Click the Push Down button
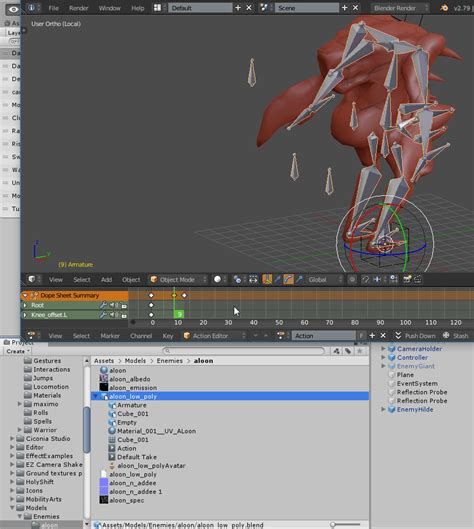Viewport: 474px width, 529px height. [x=415, y=336]
